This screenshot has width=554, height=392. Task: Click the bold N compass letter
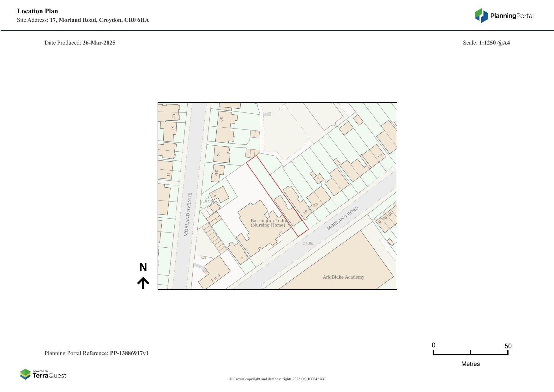[x=143, y=267]
